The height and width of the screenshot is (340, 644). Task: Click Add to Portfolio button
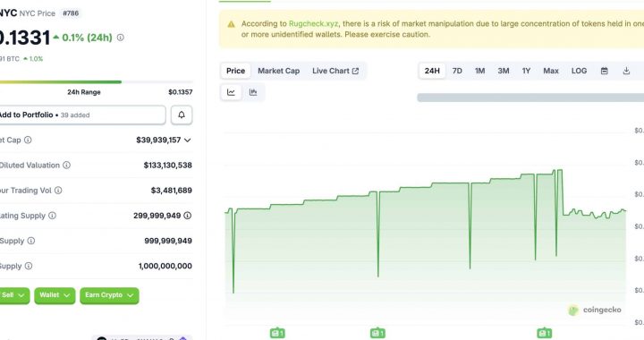pyautogui.click(x=82, y=115)
